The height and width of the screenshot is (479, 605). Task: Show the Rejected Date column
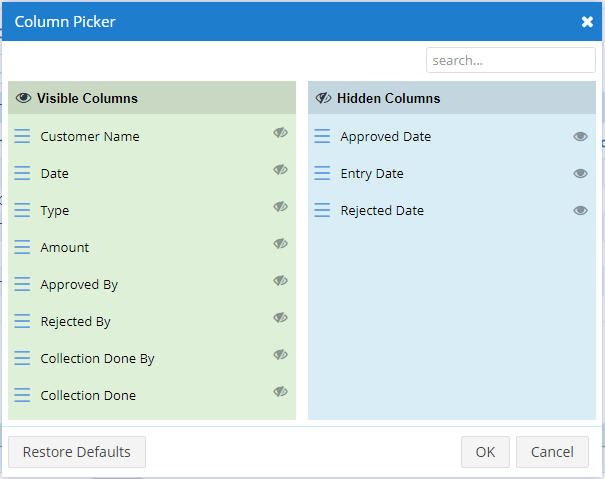click(580, 211)
